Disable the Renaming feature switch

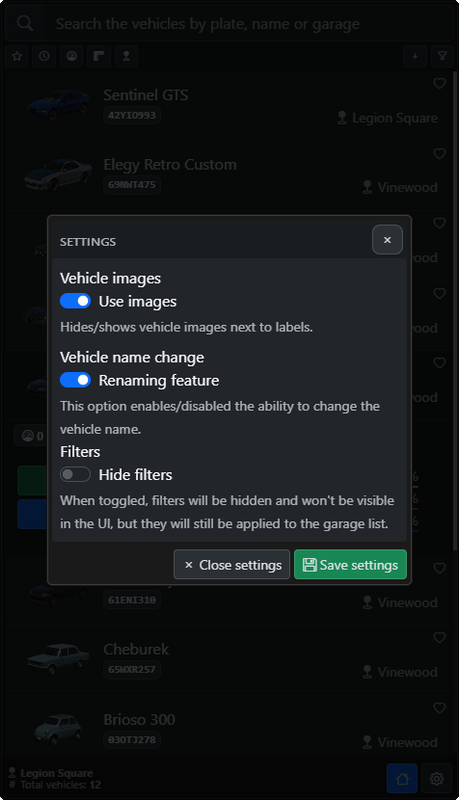(x=75, y=380)
